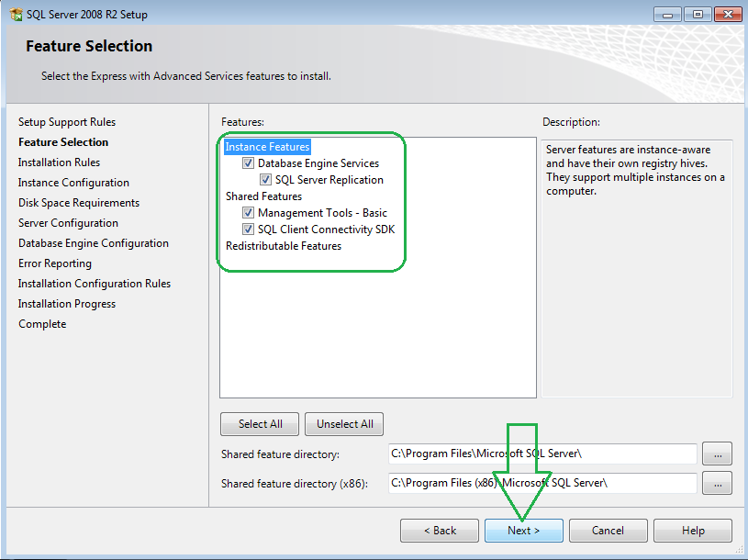Click the Shared feature directory (x86) field
Image resolution: width=748 pixels, height=560 pixels.
coord(542,483)
